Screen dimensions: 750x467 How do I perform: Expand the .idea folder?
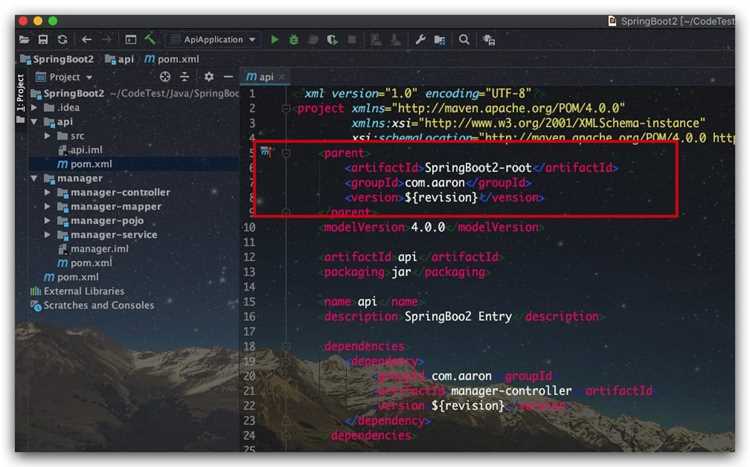point(34,108)
